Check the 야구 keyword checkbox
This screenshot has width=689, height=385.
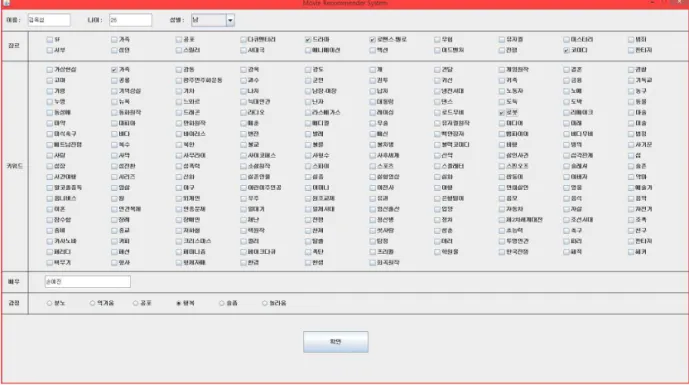point(179,188)
